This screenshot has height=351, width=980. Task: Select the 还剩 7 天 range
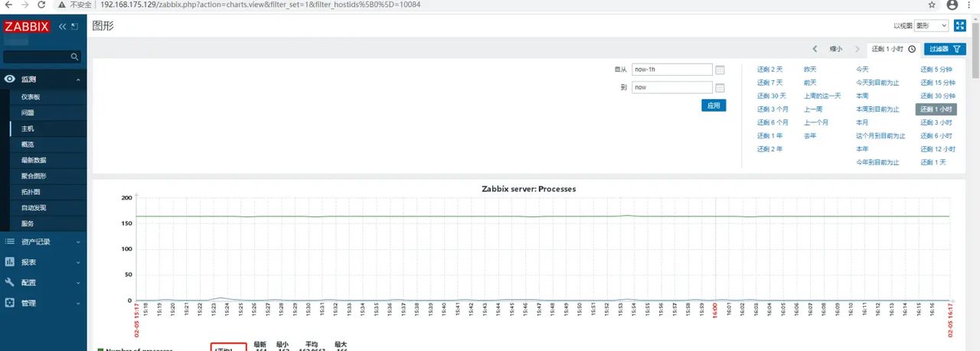[x=770, y=83]
